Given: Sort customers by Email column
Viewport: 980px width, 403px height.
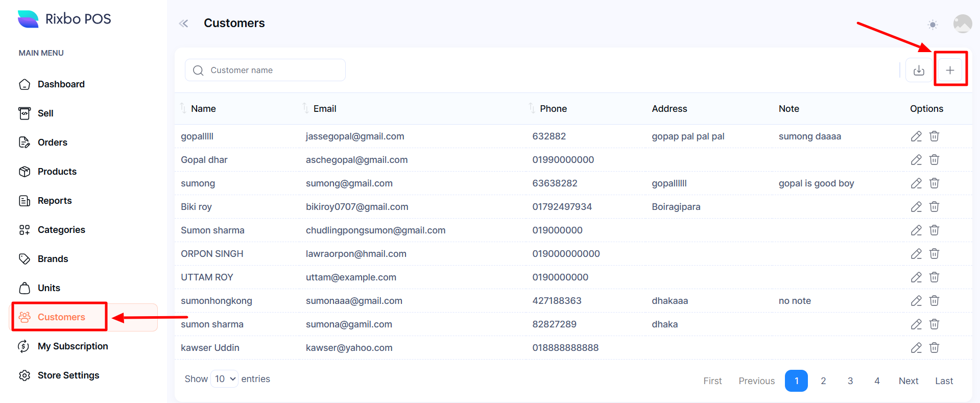Looking at the screenshot, I should (324, 109).
